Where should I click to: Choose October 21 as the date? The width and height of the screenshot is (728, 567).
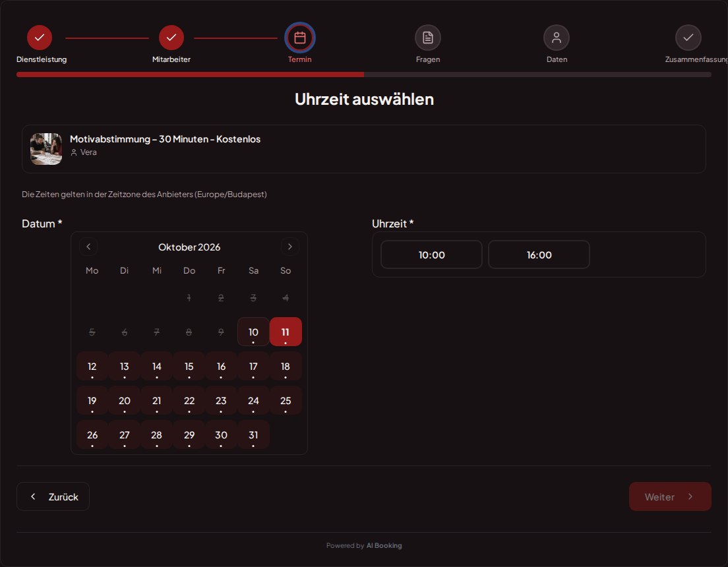coord(156,401)
